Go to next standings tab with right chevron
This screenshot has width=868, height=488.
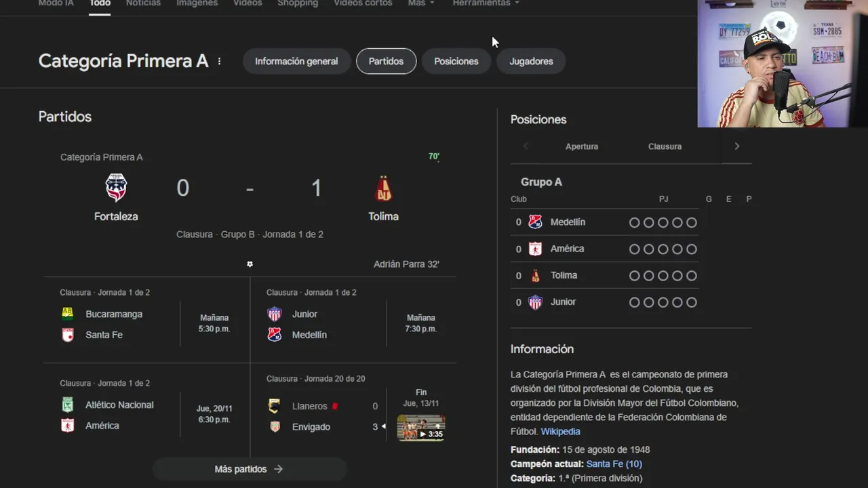click(737, 146)
